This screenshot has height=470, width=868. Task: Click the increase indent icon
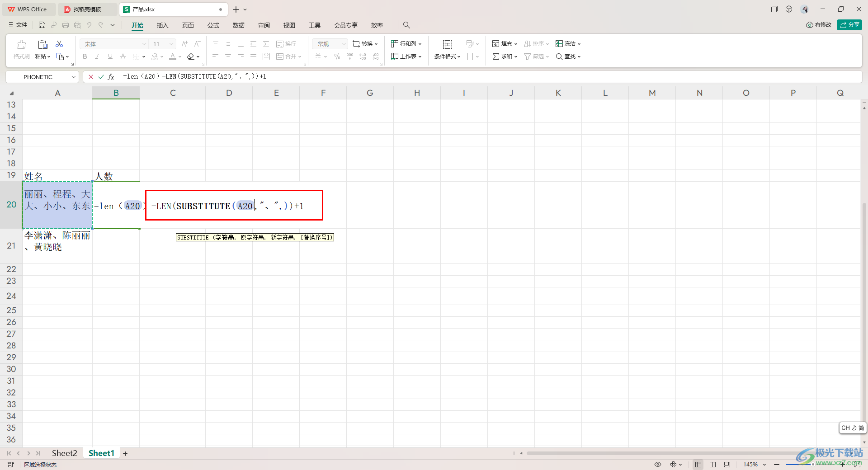click(x=266, y=44)
